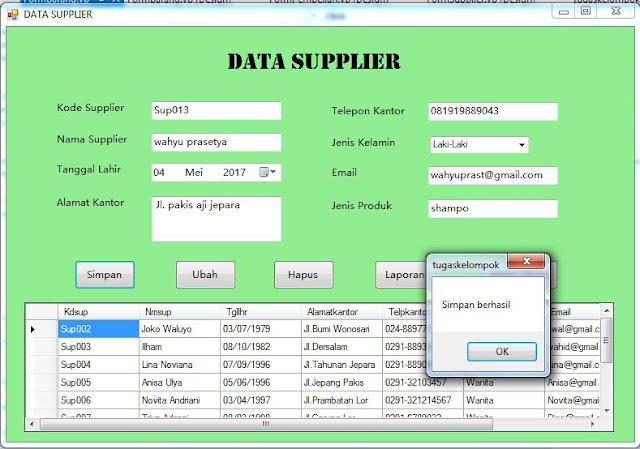Image resolution: width=640 pixels, height=449 pixels.
Task: Click the Alamat Kantor text area
Action: (x=216, y=219)
